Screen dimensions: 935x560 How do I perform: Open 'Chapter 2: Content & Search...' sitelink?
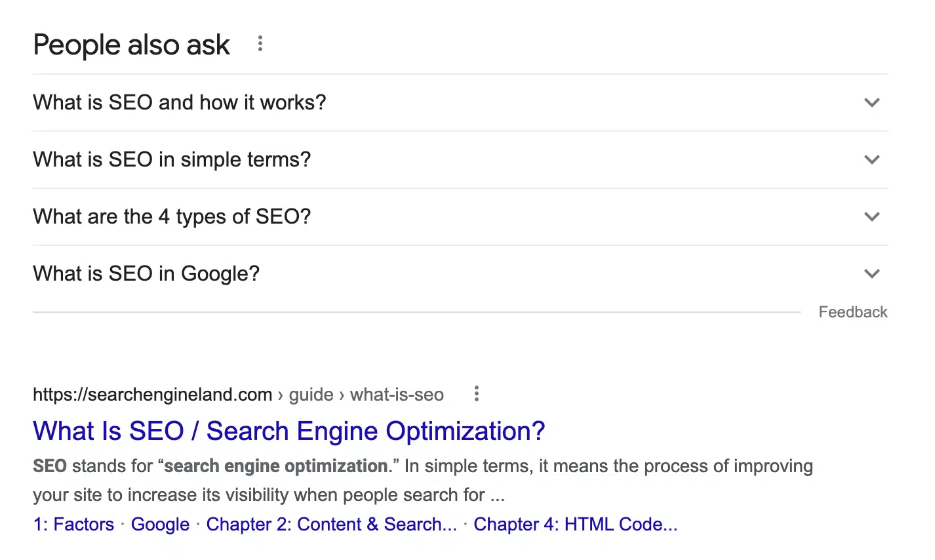pos(331,524)
